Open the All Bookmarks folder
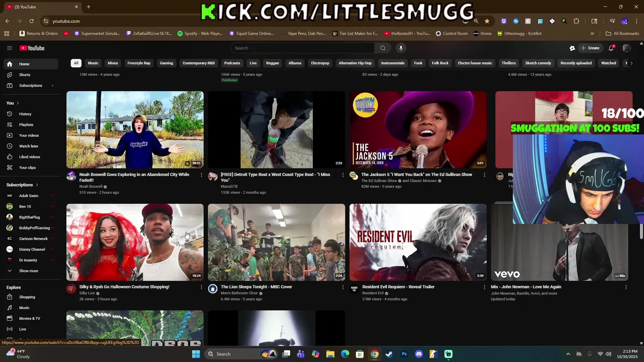 622,34
